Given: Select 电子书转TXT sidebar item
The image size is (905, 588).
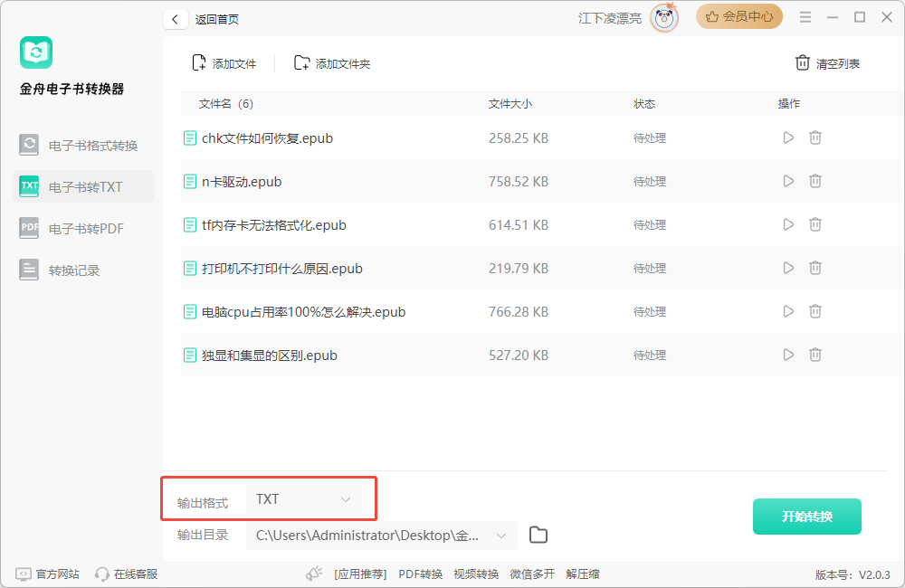Looking at the screenshot, I should pos(83,187).
